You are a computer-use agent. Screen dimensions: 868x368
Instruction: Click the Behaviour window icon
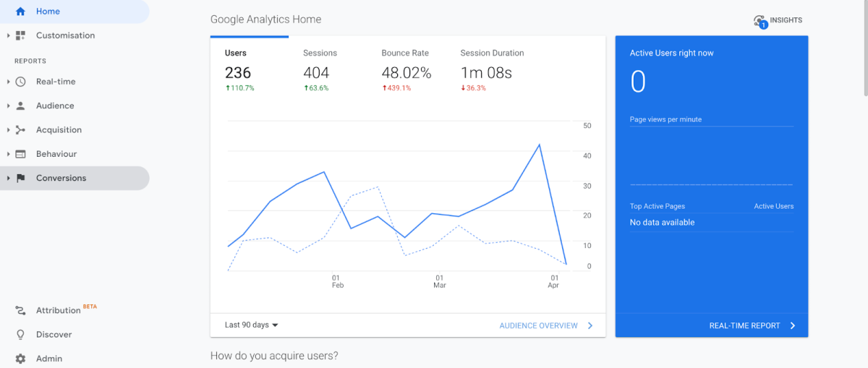[x=20, y=154]
